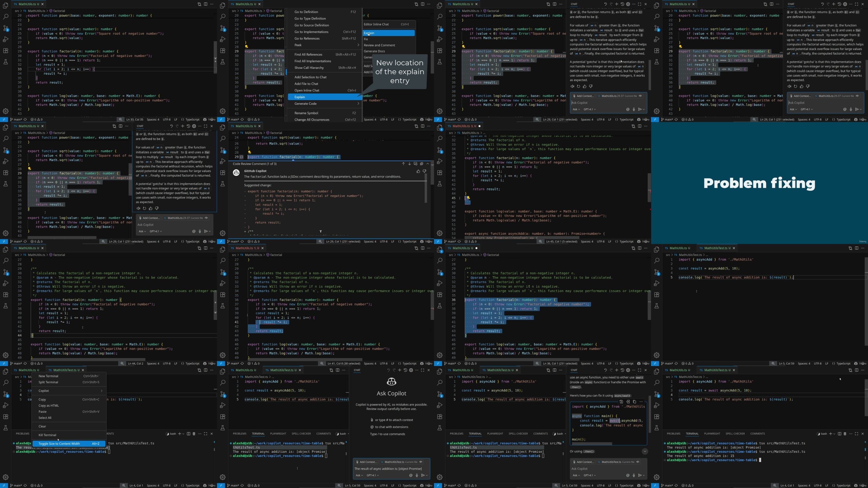The width and height of the screenshot is (868, 488).
Task: Start voice chat microphone in Ask Copilot welcome window
Action: tap(417, 475)
